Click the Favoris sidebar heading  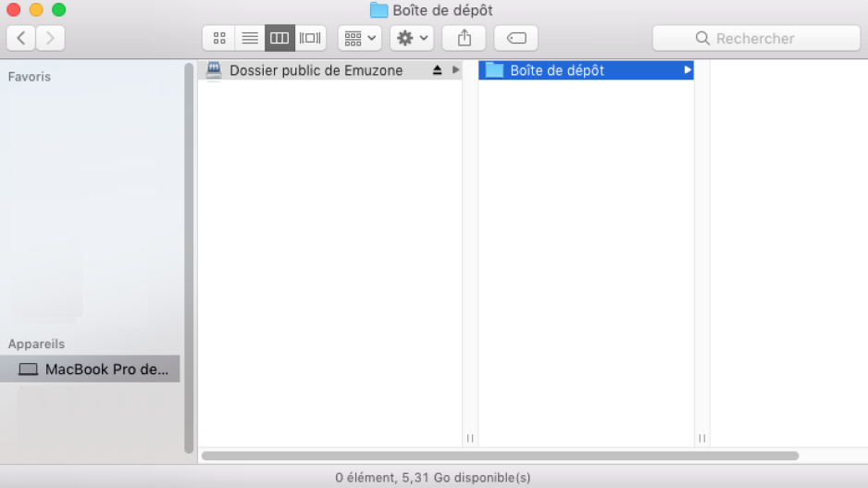point(30,77)
